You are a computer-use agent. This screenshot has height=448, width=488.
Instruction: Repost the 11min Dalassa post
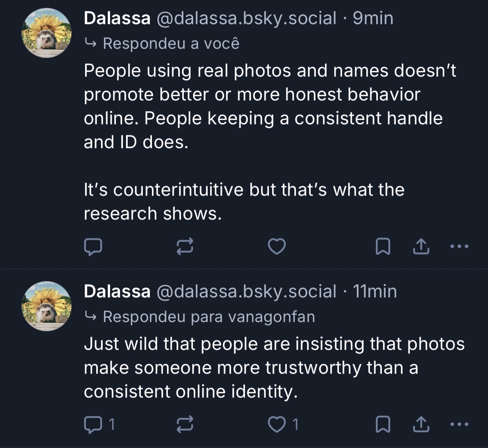185,425
